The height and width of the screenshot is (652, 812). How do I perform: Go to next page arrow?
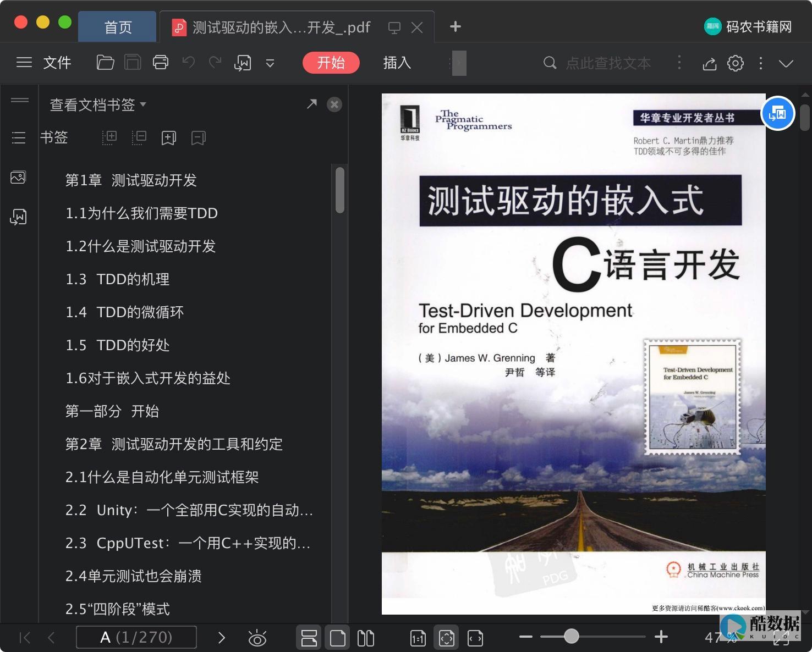[222, 638]
